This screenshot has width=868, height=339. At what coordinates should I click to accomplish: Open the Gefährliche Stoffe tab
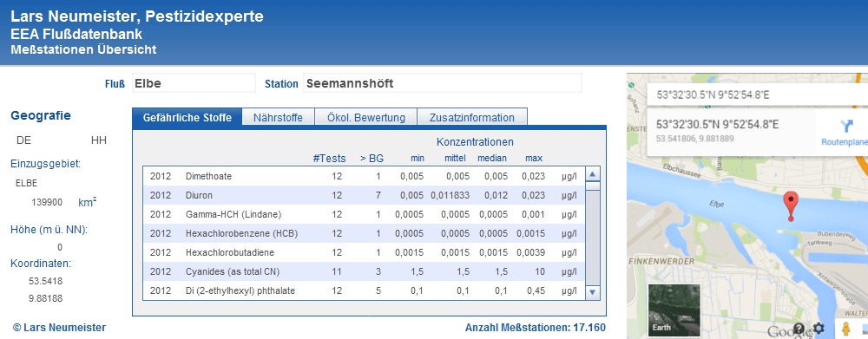coord(187,117)
